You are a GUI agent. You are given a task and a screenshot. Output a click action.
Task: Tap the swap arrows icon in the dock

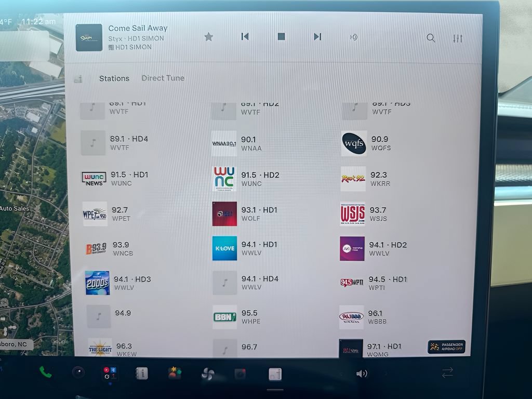pyautogui.click(x=447, y=372)
